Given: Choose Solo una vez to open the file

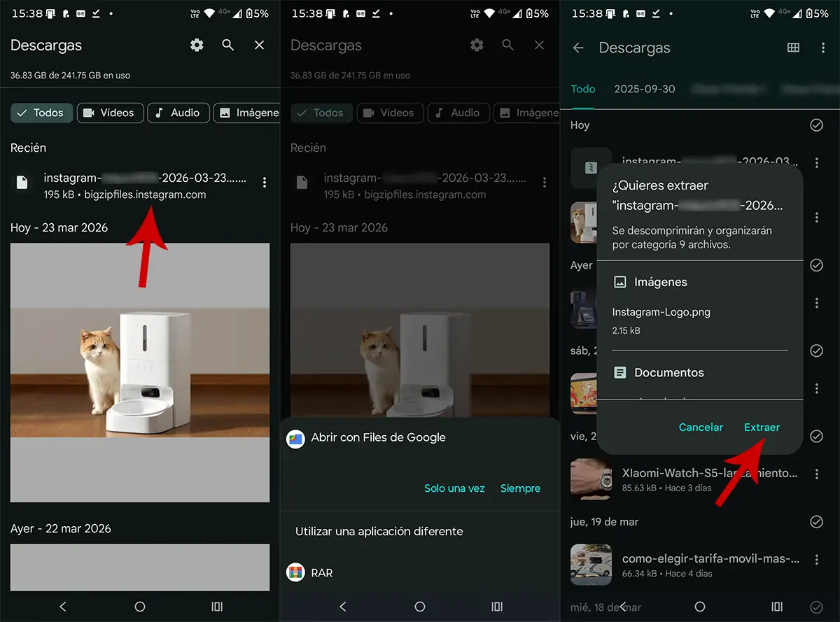Looking at the screenshot, I should [x=454, y=488].
